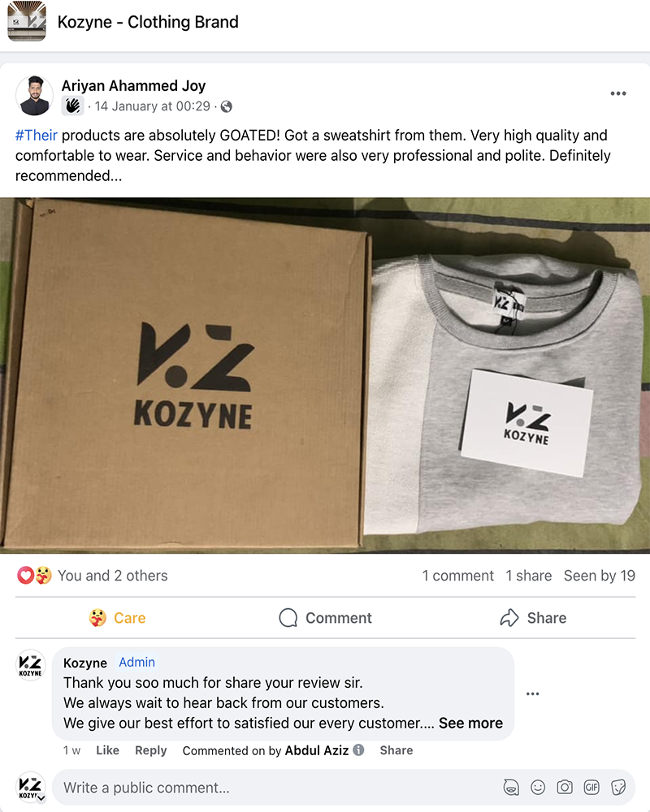
Task: Toggle the Care reaction on the post
Action: pos(117,618)
